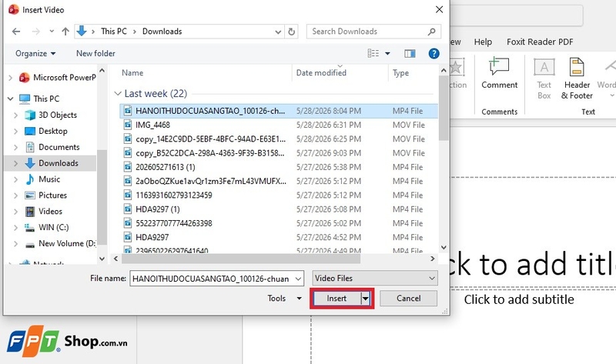The width and height of the screenshot is (616, 364).
Task: Select file copy_14E2C9DD-5EBF
Action: point(279,139)
